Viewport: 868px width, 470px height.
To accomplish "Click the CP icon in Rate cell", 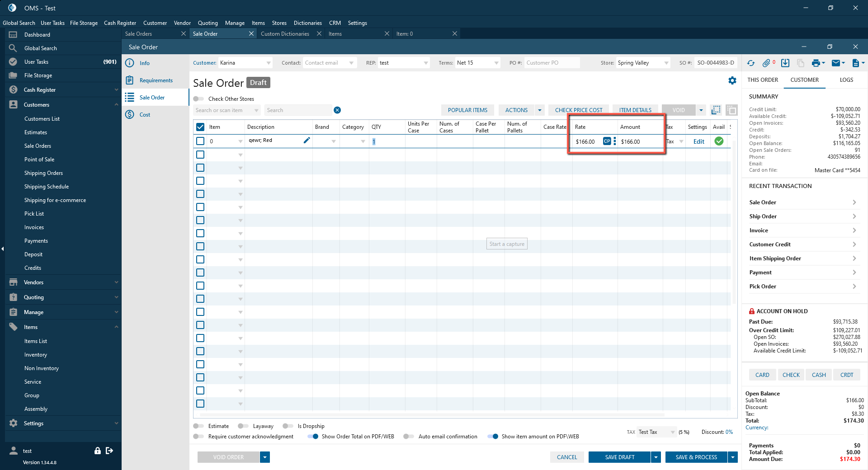I will [607, 141].
